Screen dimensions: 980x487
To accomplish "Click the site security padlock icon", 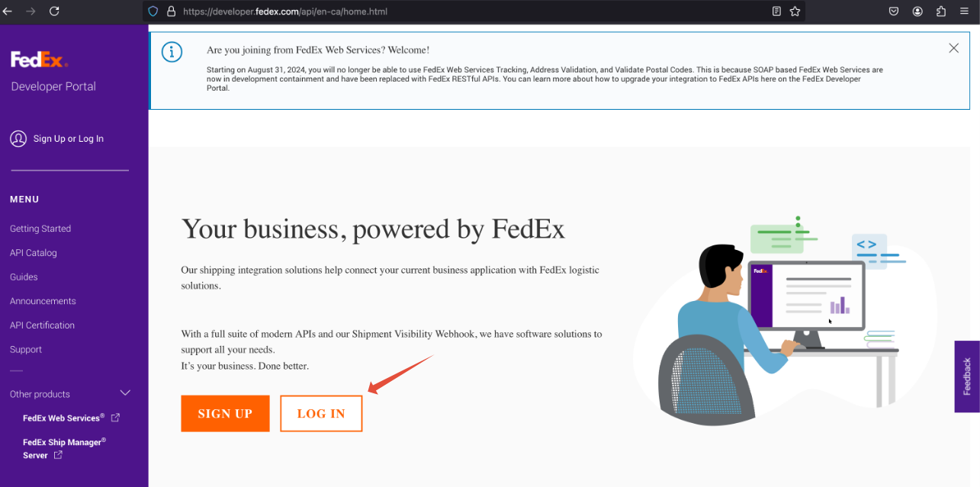I will pos(171,11).
